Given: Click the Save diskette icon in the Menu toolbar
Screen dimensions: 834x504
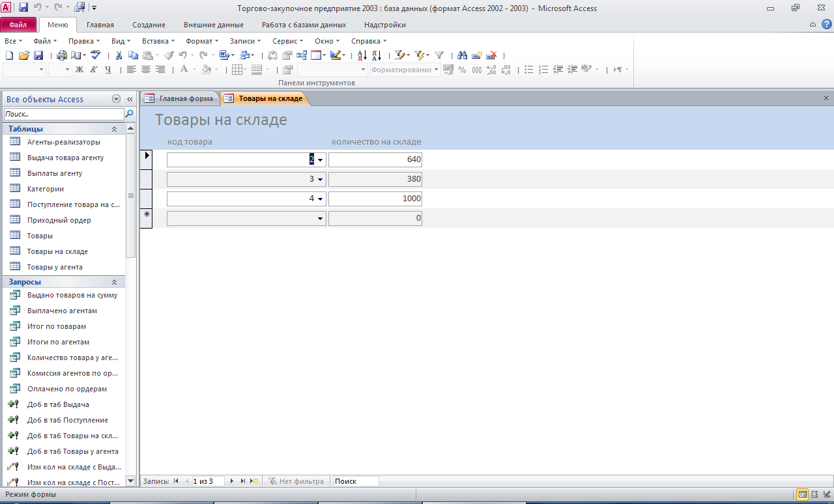Looking at the screenshot, I should pyautogui.click(x=38, y=55).
